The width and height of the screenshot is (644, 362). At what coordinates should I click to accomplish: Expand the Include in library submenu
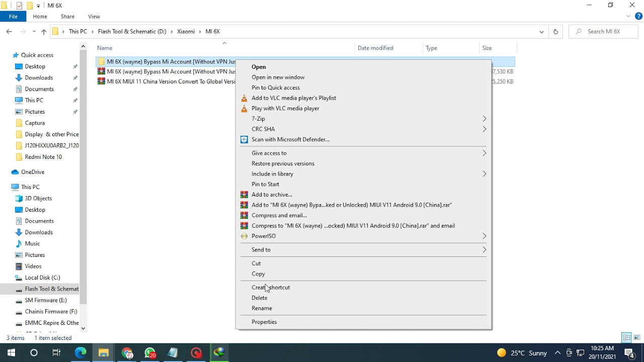pos(484,173)
